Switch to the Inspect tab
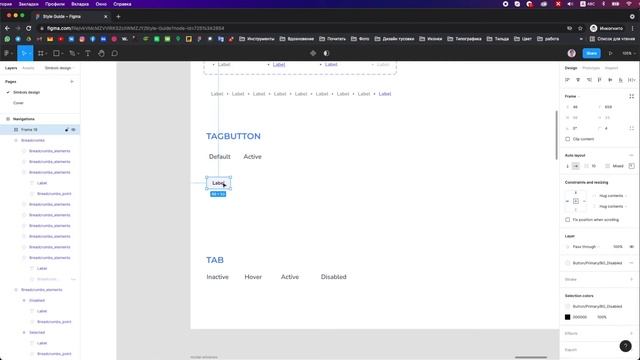The height and width of the screenshot is (360, 640). tap(611, 68)
